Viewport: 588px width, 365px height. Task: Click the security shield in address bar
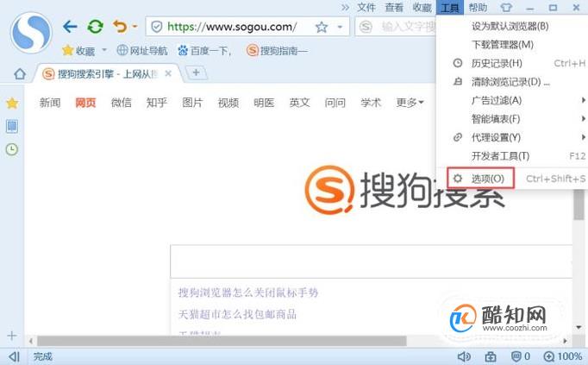coord(156,27)
